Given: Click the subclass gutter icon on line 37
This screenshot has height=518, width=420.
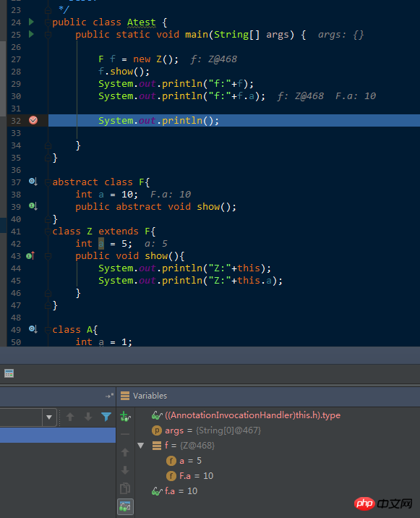Looking at the screenshot, I should pos(33,182).
